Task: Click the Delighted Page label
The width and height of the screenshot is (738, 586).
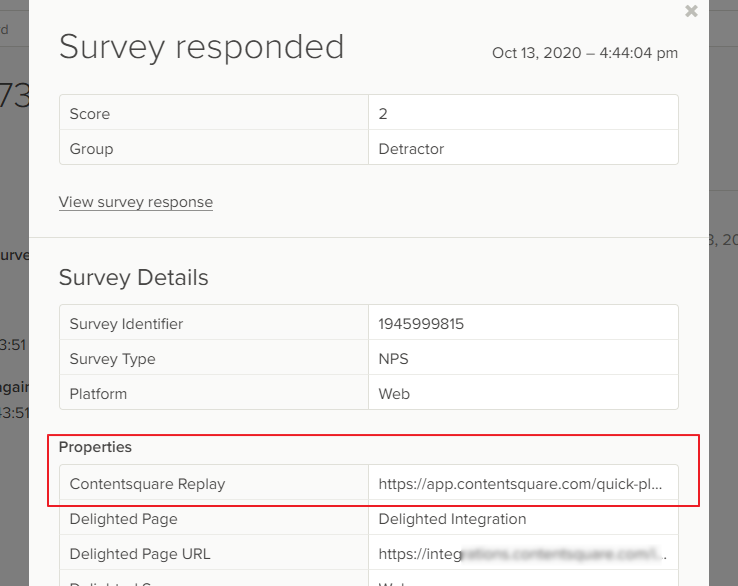Action: pyautogui.click(x=123, y=519)
